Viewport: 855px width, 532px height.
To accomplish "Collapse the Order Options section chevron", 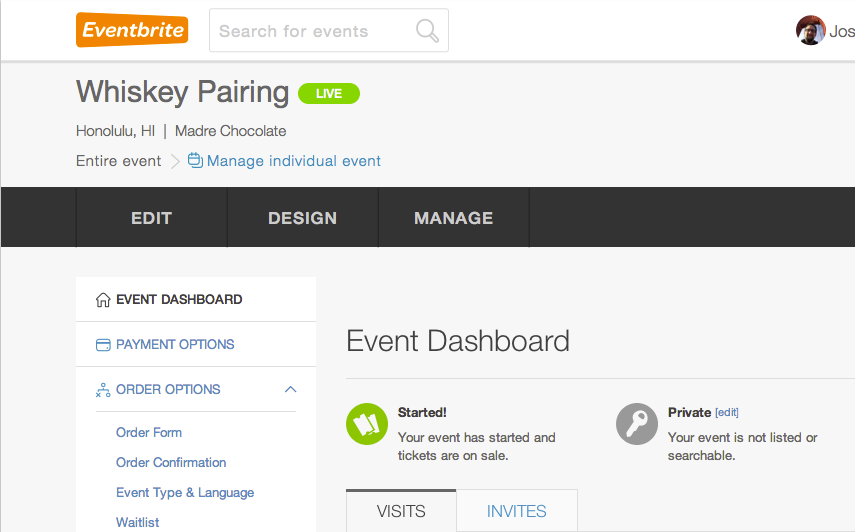I will (290, 389).
